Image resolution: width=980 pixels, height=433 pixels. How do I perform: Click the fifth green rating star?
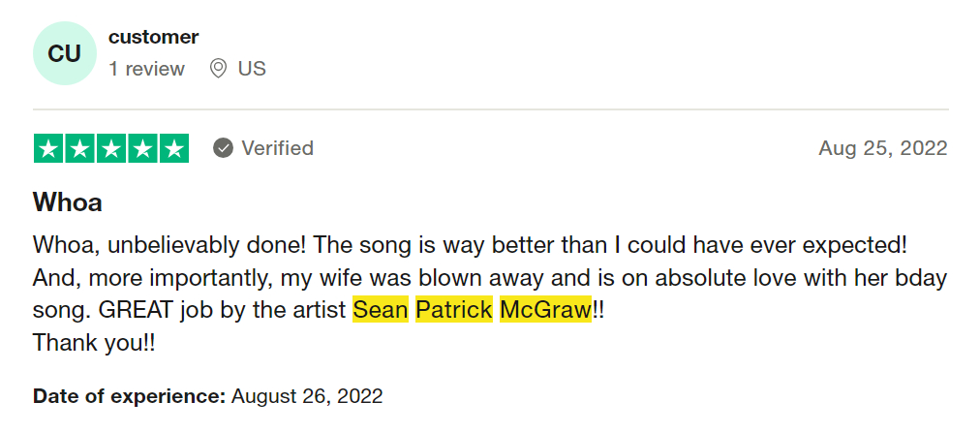[173, 148]
